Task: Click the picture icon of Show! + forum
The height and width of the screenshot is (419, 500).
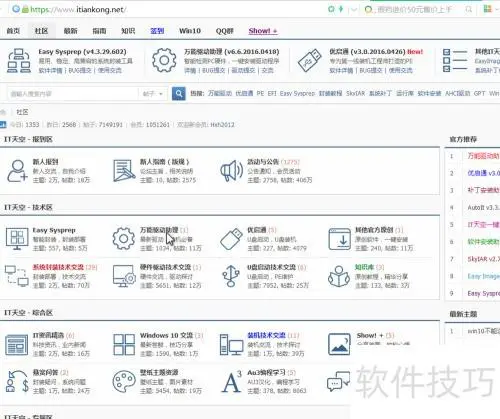Action: click(339, 344)
